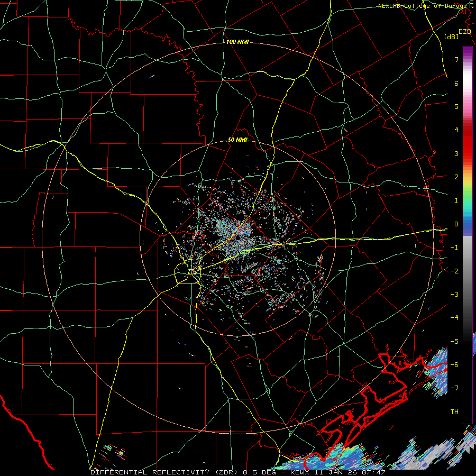476x476 pixels.
Task: Click the red segment of the ZDR color bar
Action: point(467,143)
